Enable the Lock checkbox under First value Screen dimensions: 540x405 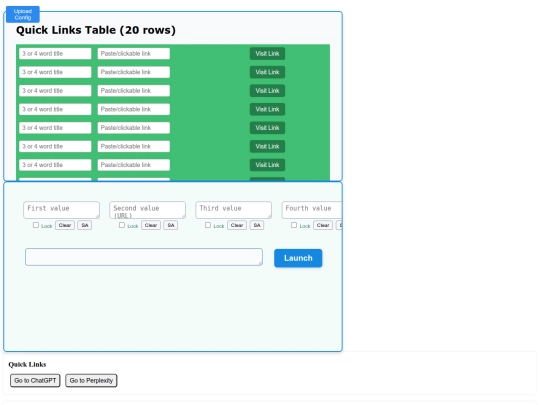pyautogui.click(x=36, y=225)
